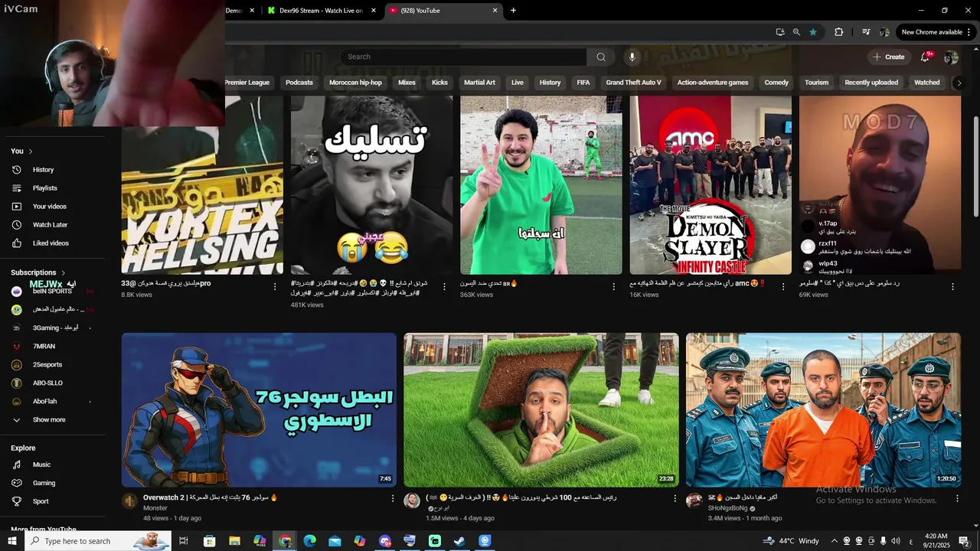
Task: Open SHoNgxBoNg channel avatar icon
Action: pyautogui.click(x=694, y=500)
